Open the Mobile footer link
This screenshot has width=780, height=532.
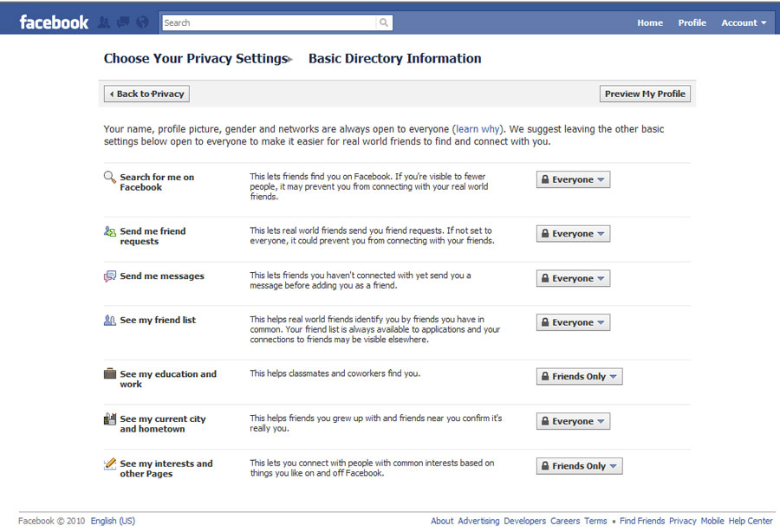click(x=712, y=521)
